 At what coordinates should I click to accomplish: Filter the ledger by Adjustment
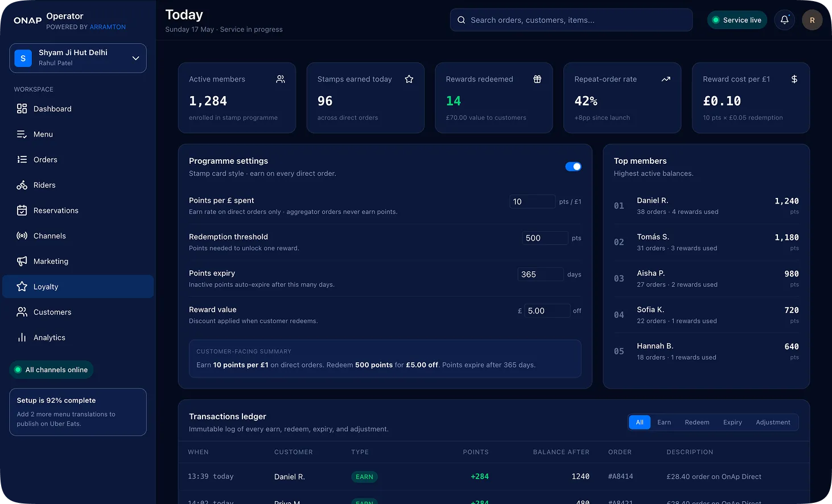[x=773, y=422]
